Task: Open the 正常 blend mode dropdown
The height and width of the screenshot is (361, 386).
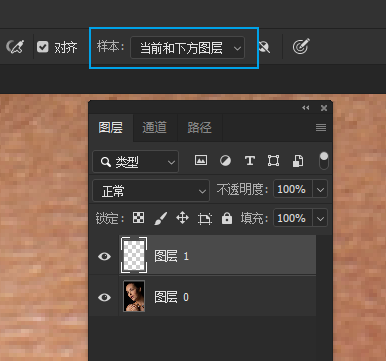Action: tap(151, 191)
